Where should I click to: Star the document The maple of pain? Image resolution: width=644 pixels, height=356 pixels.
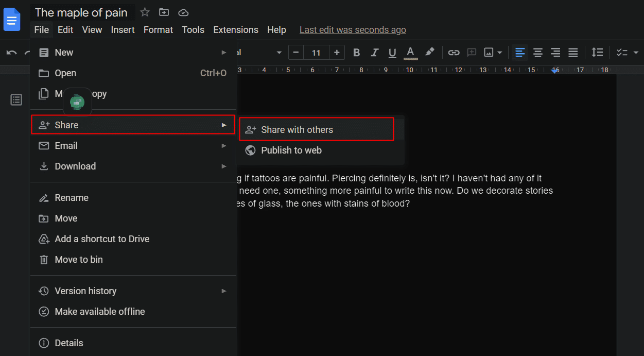tap(145, 12)
